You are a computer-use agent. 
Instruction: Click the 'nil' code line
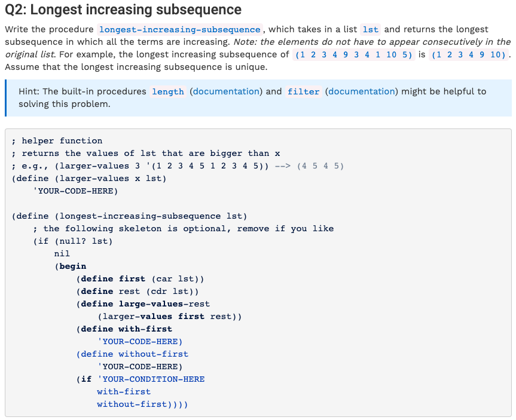pos(62,254)
